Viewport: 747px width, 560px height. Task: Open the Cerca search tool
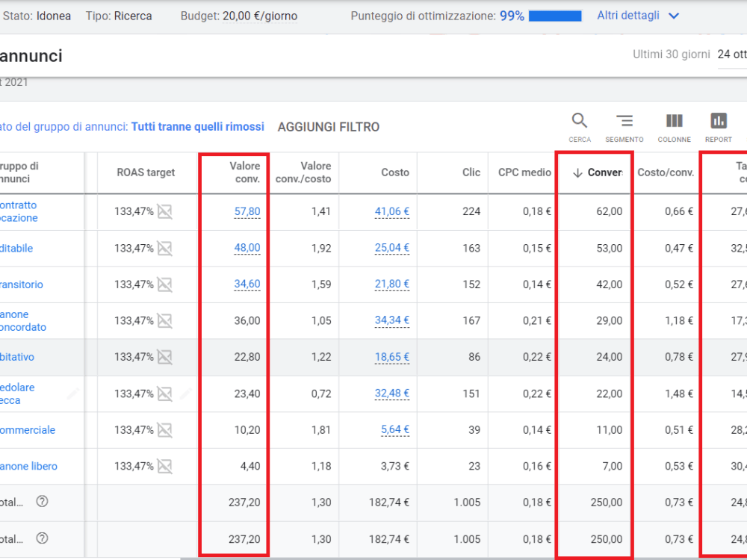pos(580,127)
